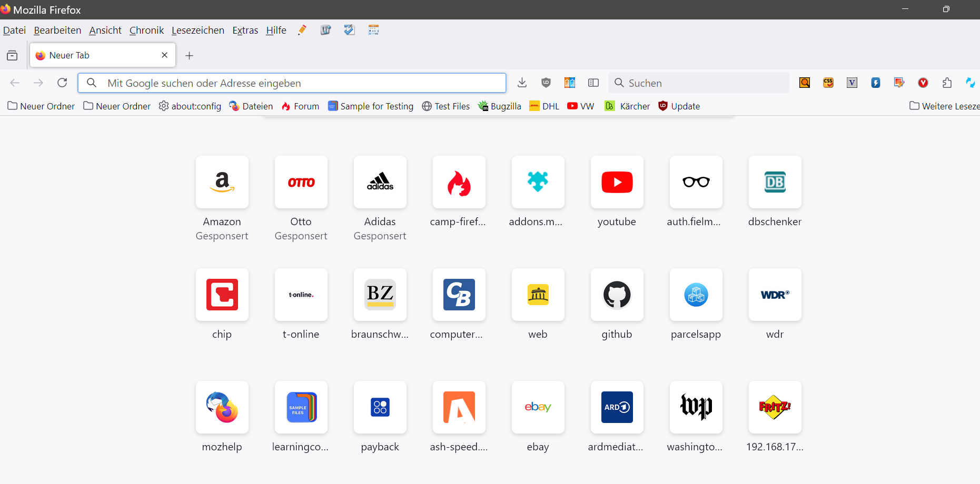Click the CSS extension icon
980x484 pixels.
pyautogui.click(x=828, y=83)
